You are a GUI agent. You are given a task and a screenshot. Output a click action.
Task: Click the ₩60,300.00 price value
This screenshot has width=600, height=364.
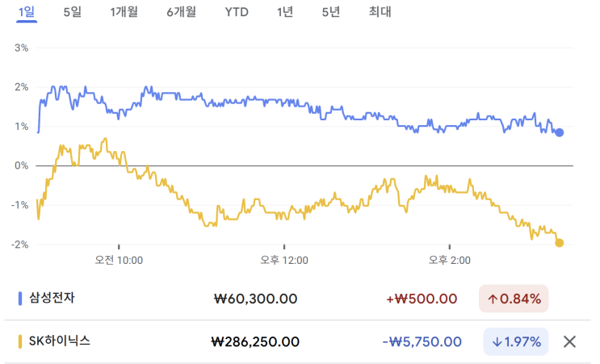click(255, 299)
